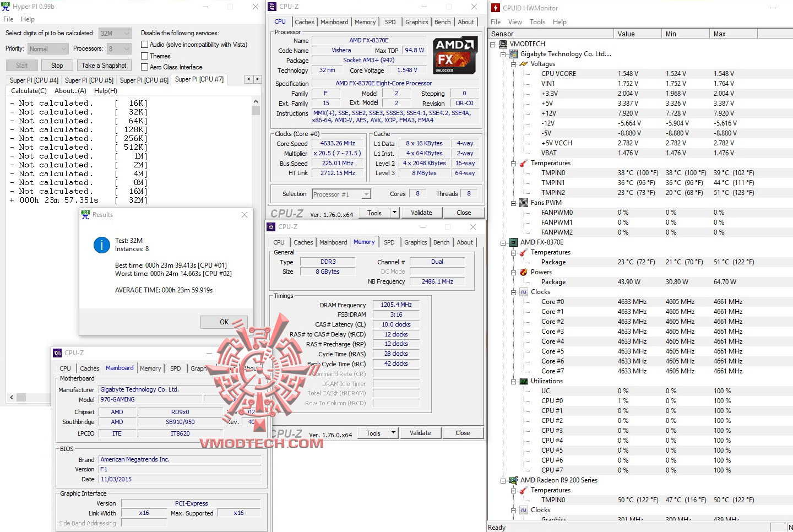Open the Selection Processor #1 combo box
Viewport: 793px width, 532px height.
click(x=341, y=194)
